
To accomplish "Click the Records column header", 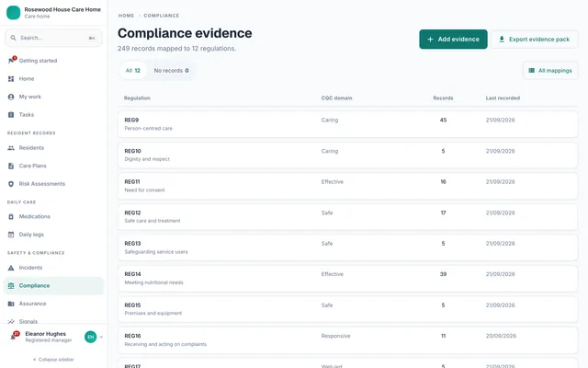I will point(443,98).
